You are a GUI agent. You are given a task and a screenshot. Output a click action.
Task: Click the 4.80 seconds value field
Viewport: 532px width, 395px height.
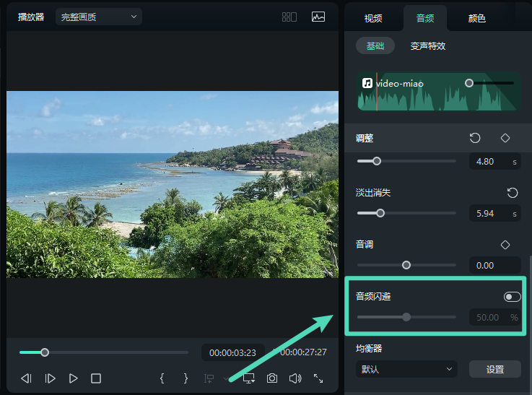pyautogui.click(x=495, y=162)
